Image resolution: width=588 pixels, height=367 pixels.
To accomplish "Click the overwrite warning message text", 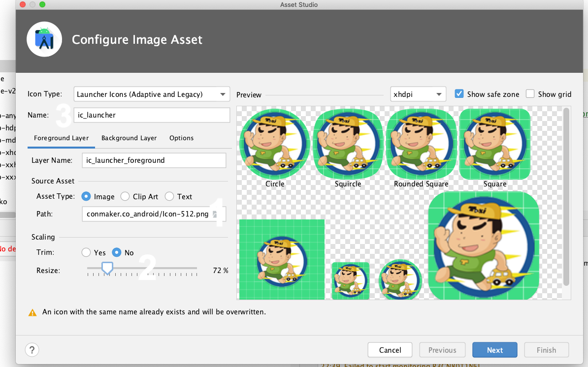I will click(154, 311).
